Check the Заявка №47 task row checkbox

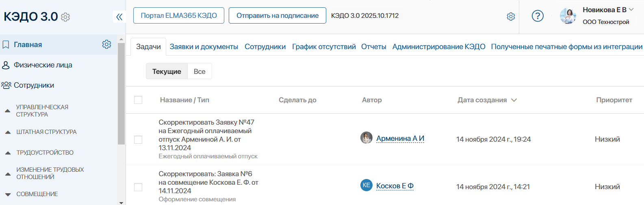pyautogui.click(x=138, y=140)
